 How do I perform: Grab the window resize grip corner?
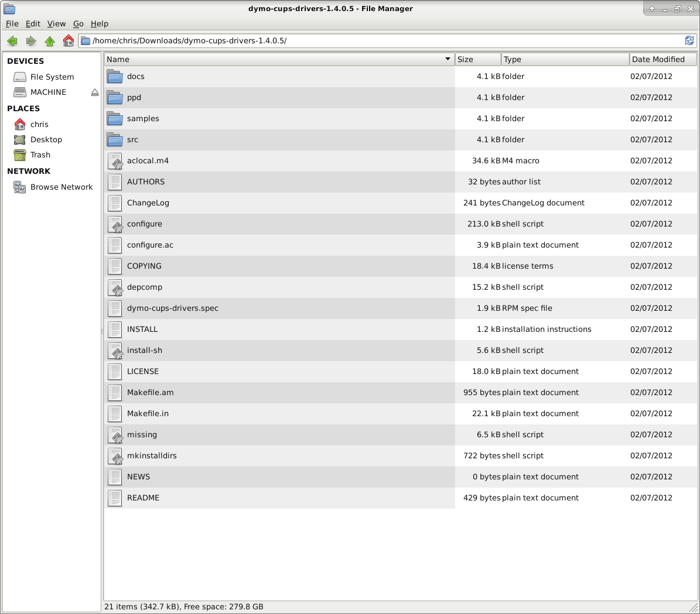694,608
